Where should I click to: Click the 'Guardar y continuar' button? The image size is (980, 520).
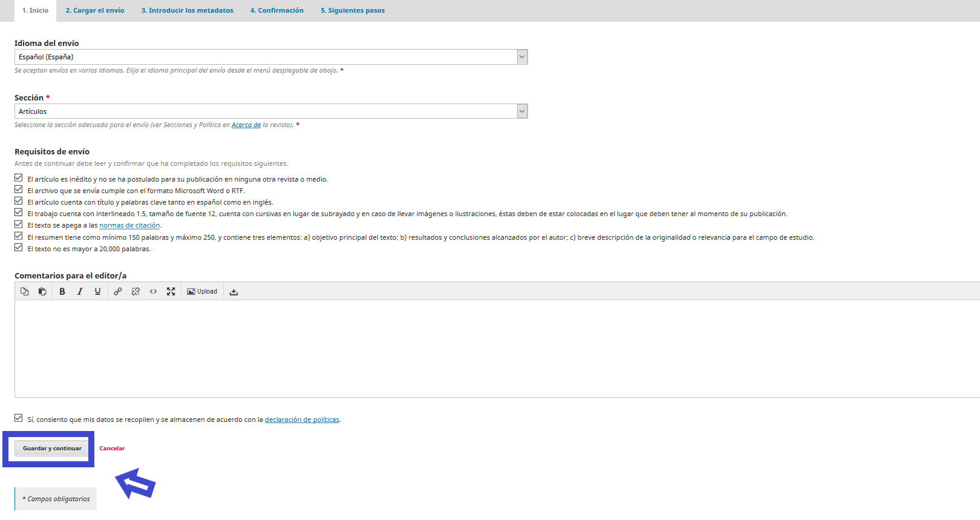pos(52,449)
